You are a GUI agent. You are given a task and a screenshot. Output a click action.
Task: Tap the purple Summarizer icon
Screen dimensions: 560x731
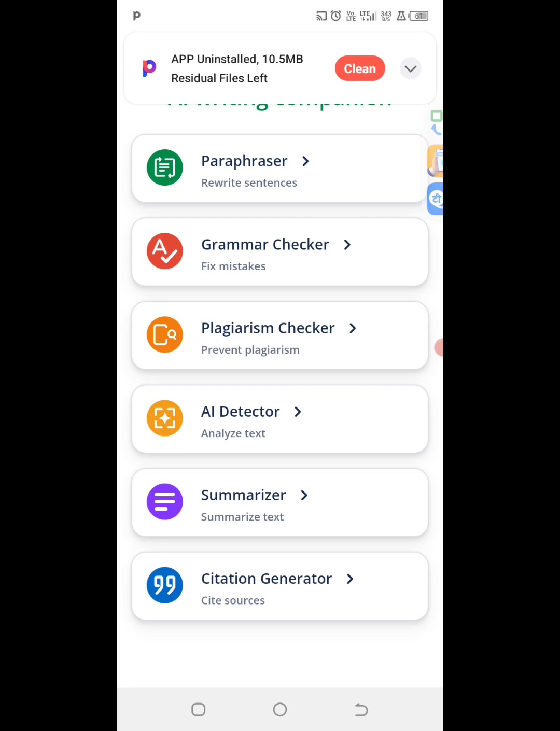coord(165,501)
